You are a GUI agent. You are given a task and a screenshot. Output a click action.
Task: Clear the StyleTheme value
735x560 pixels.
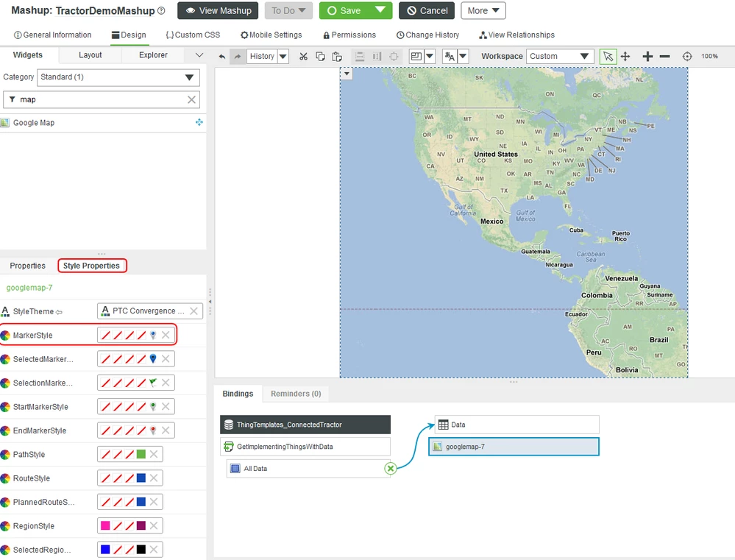(x=193, y=311)
